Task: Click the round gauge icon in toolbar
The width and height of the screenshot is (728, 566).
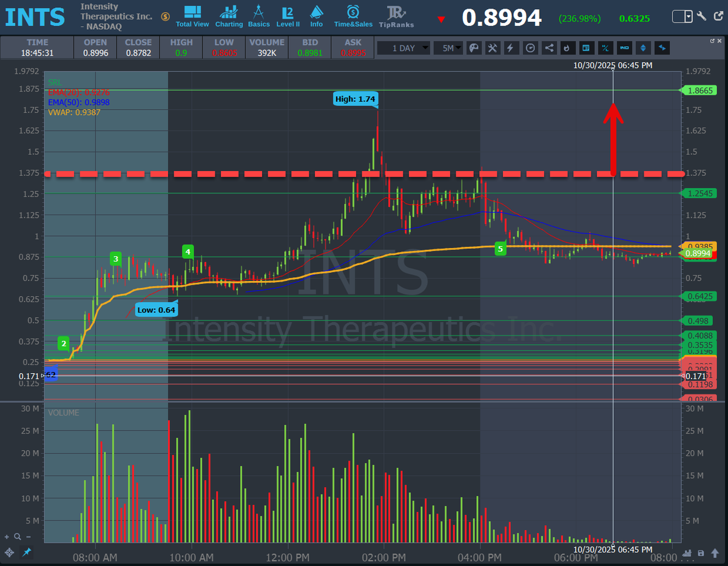Action: (x=530, y=48)
